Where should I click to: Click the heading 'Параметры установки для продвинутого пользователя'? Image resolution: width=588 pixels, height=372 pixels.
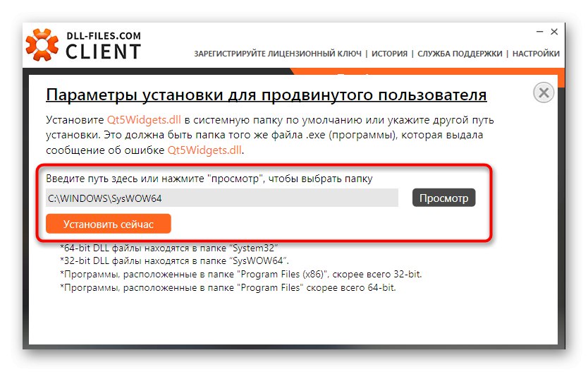267,95
